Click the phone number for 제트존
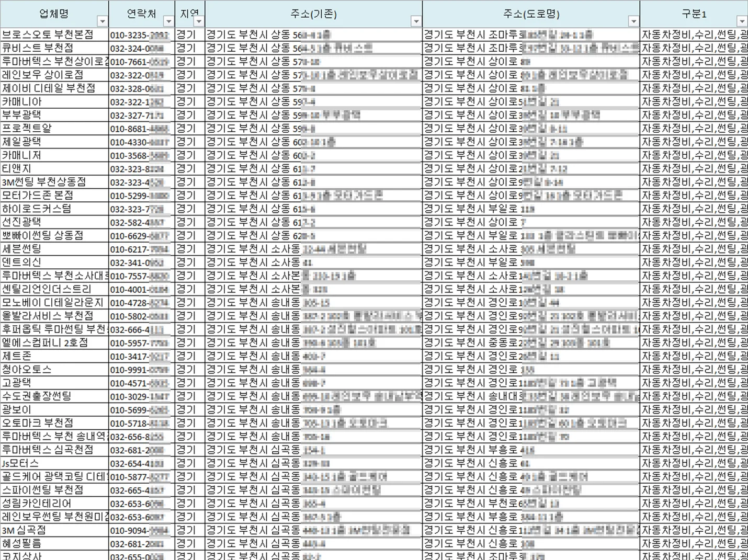The height and width of the screenshot is (560, 748). click(142, 356)
